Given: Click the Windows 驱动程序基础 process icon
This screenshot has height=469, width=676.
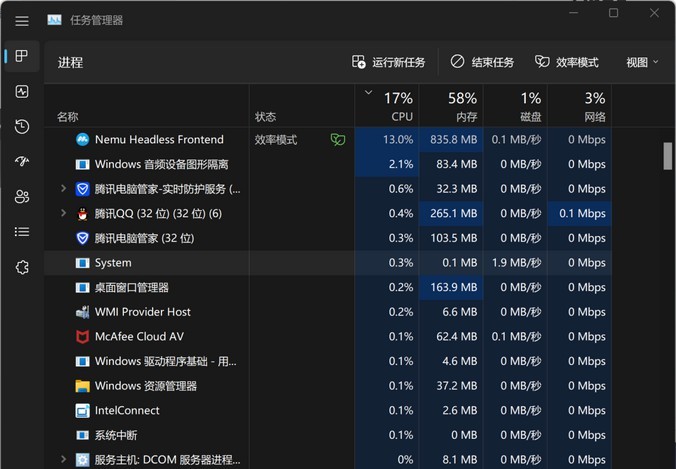Looking at the screenshot, I should 82,361.
